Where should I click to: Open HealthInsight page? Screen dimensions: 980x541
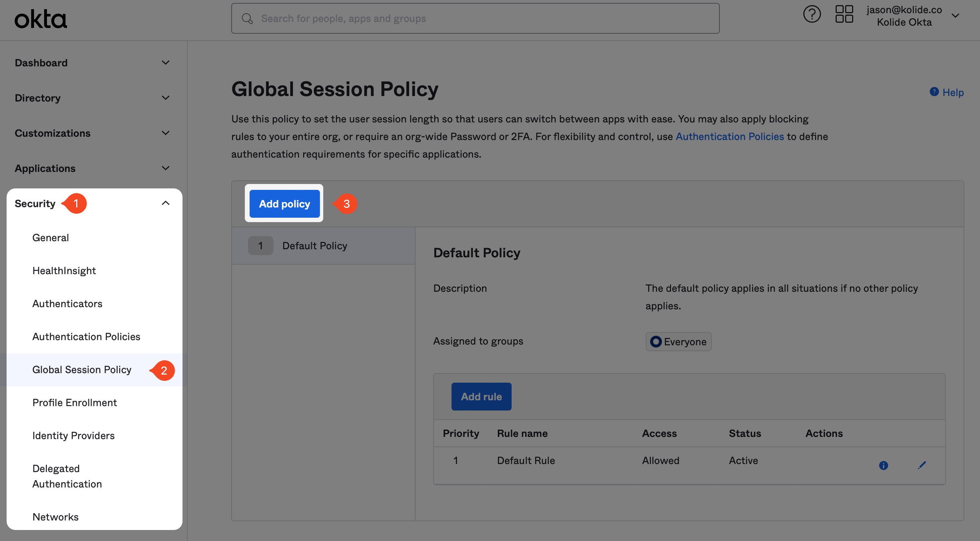[64, 270]
